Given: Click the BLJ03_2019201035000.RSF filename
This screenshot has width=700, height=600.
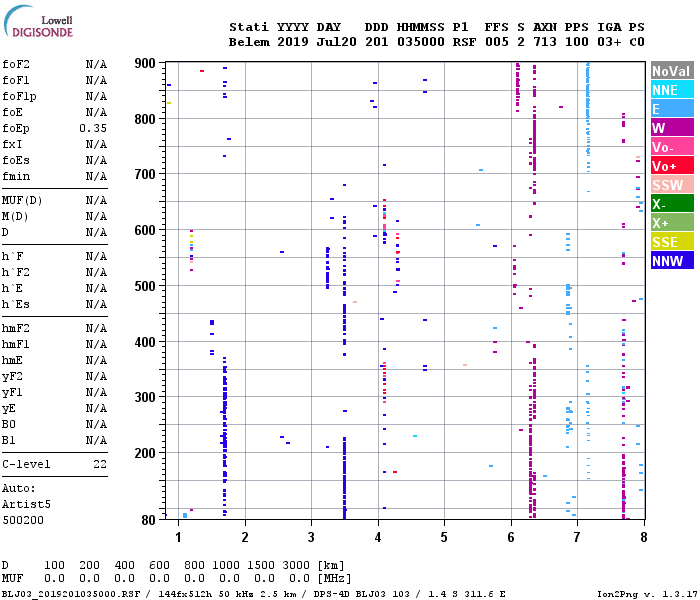Looking at the screenshot, I should pos(71,594).
